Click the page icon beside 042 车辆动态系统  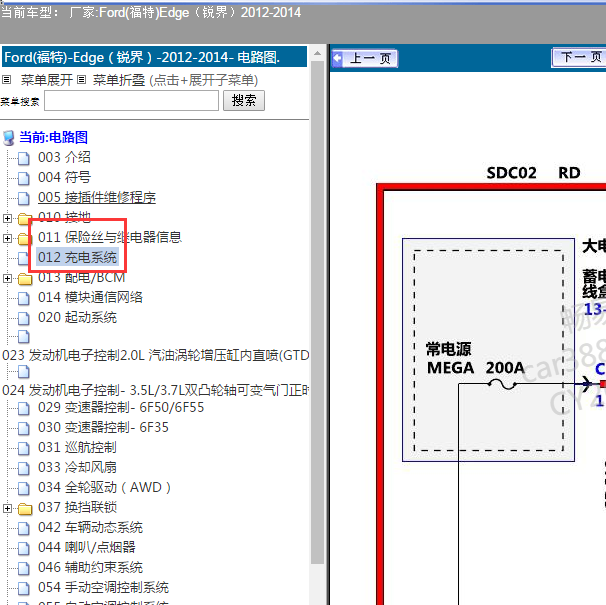click(x=24, y=528)
